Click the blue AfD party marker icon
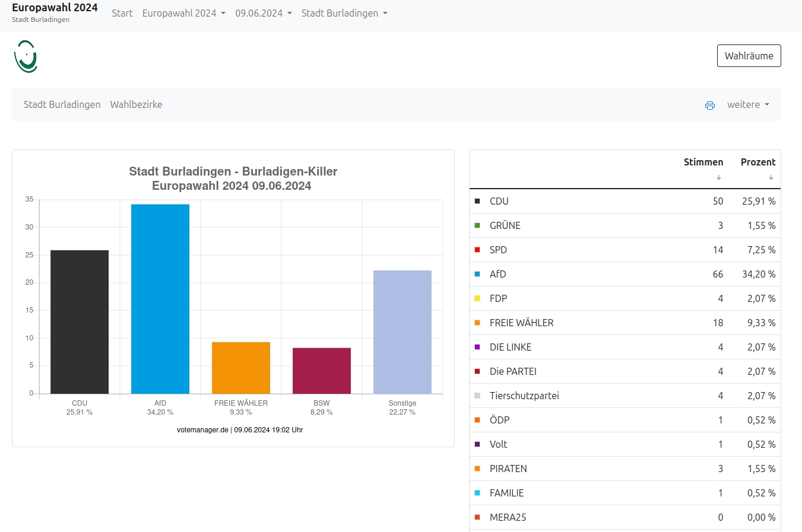Screen dimensions: 802x532 tap(477, 274)
